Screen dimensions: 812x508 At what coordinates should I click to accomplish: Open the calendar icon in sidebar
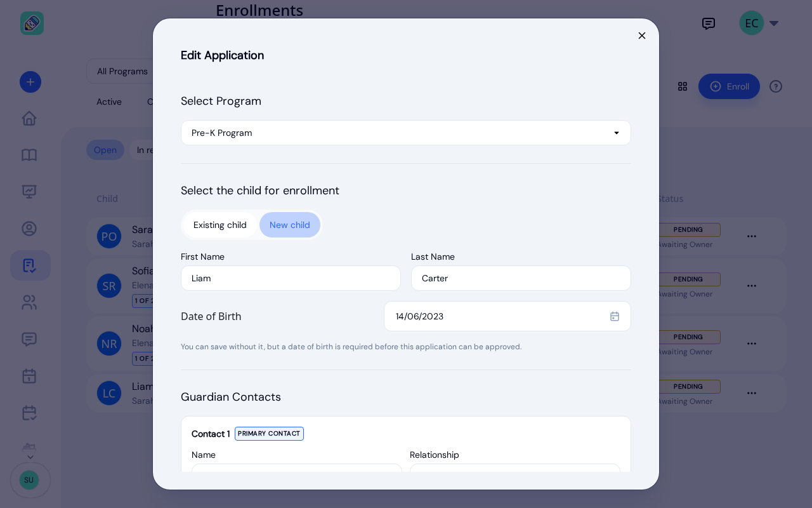[x=29, y=376]
